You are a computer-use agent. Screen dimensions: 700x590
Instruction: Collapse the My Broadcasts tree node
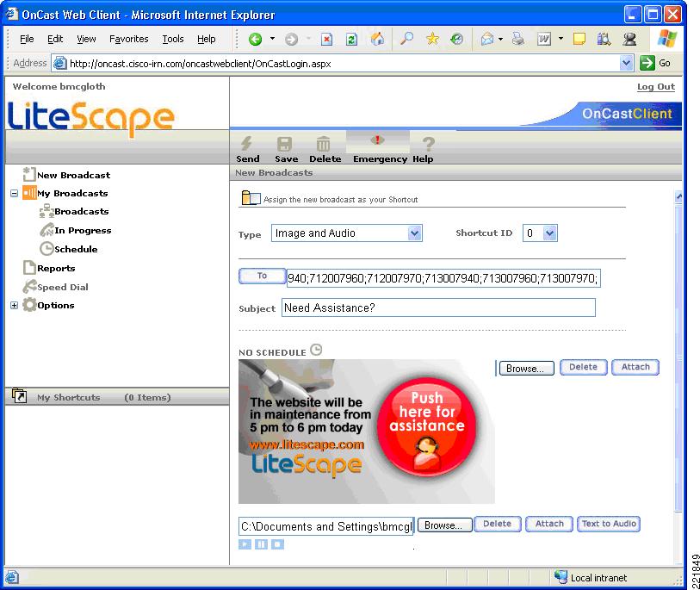pyautogui.click(x=15, y=194)
